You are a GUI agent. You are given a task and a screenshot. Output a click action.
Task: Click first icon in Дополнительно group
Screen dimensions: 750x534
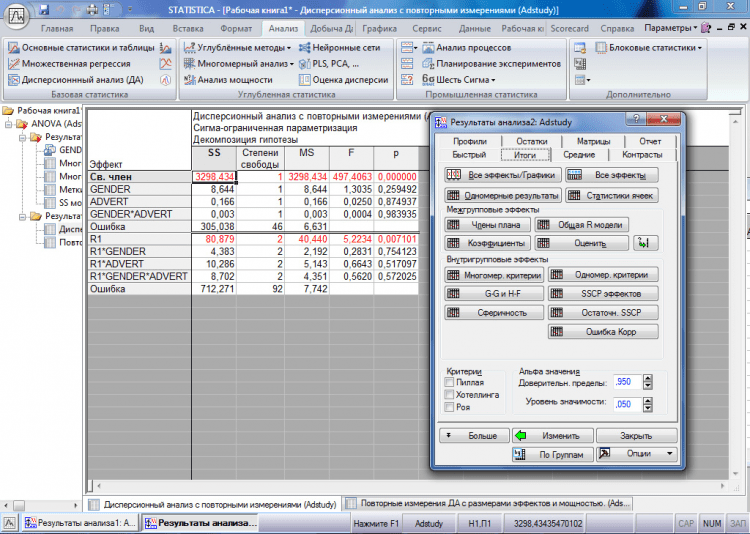(580, 48)
